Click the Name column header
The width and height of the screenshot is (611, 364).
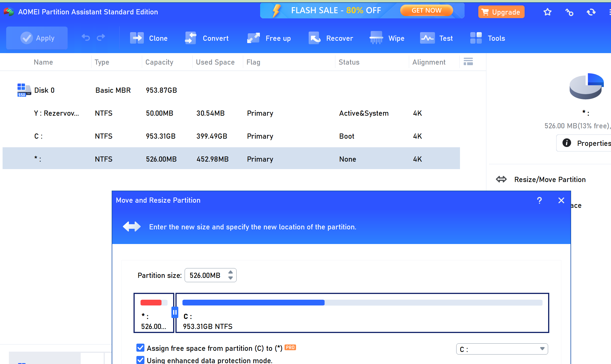(43, 62)
